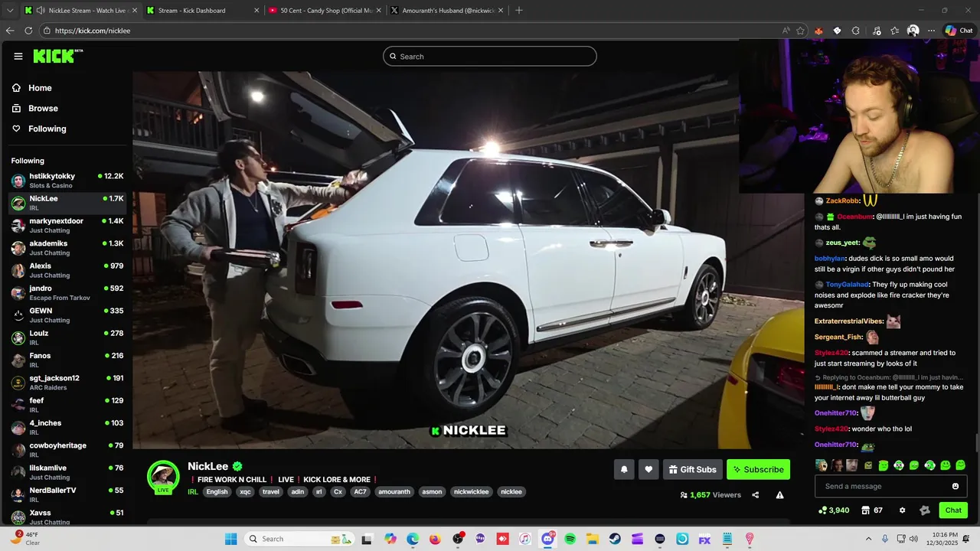Click the share stream icon
The height and width of the screenshot is (551, 980).
point(756,495)
